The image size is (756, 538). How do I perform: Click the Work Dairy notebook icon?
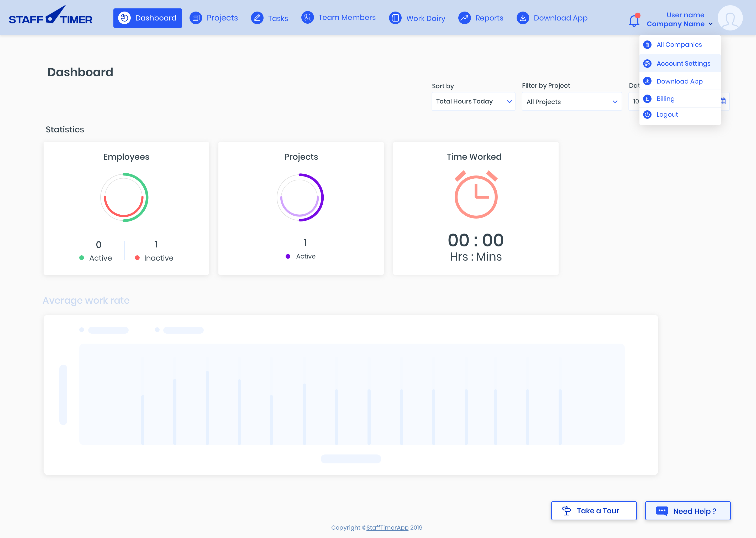[395, 18]
